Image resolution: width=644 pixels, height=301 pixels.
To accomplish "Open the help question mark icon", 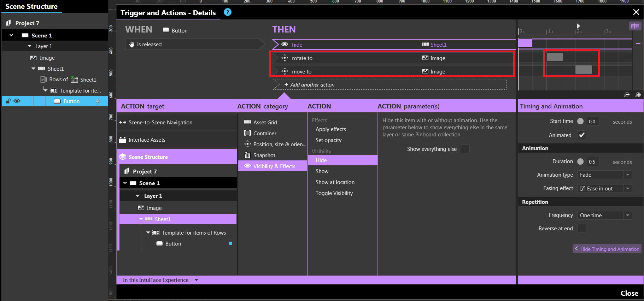I will [x=228, y=12].
